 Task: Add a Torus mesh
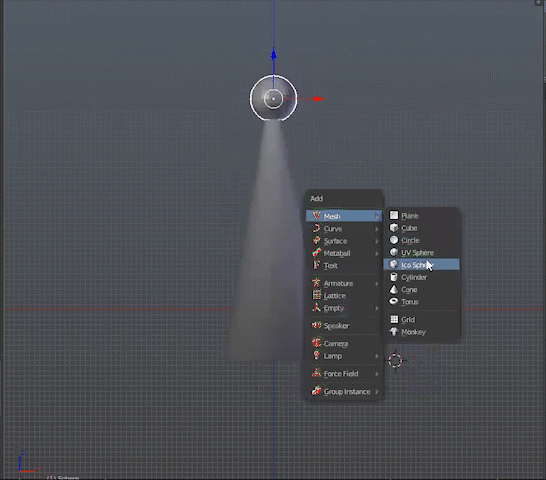[x=421, y=302]
